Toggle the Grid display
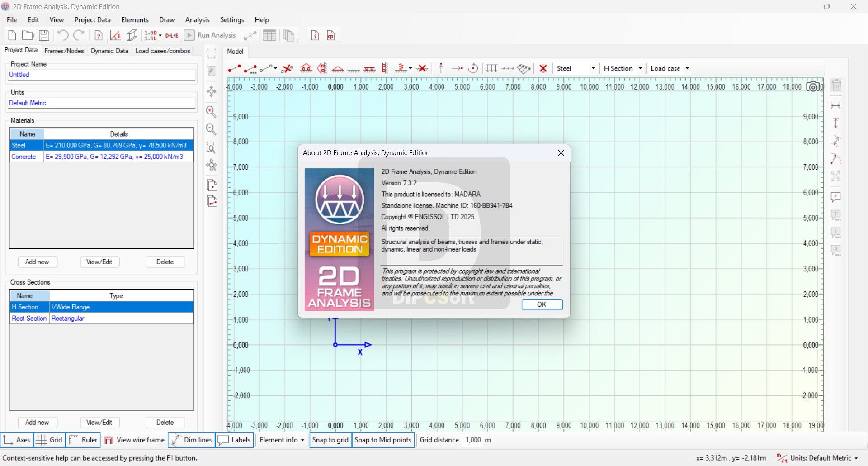 click(49, 440)
